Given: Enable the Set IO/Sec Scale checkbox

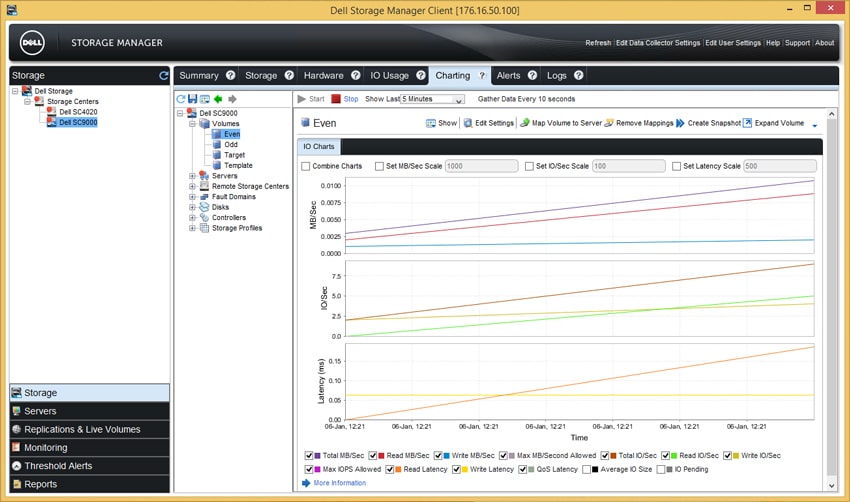Looking at the screenshot, I should (529, 166).
